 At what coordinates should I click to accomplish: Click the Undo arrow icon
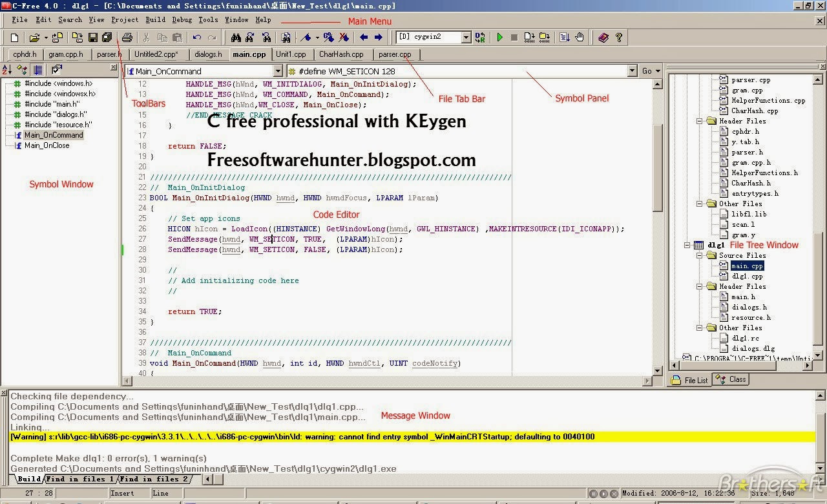(x=197, y=37)
